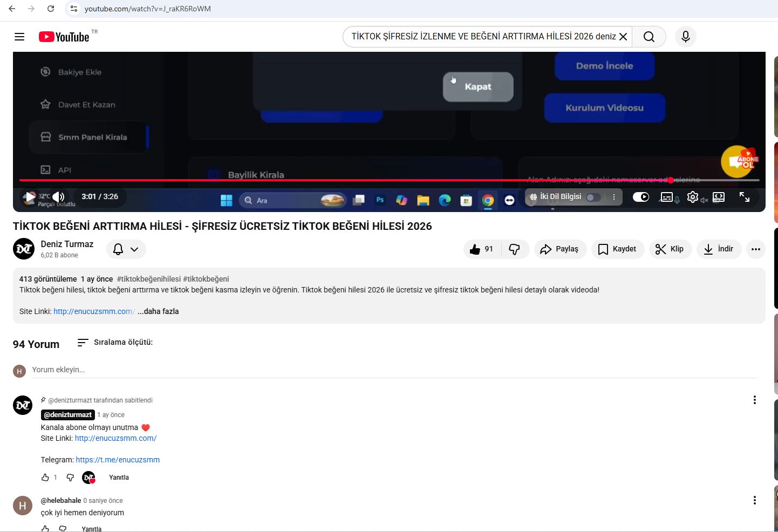Viewport: 778px width, 532px height.
Task: Save the video with Kaydet
Action: pyautogui.click(x=618, y=249)
